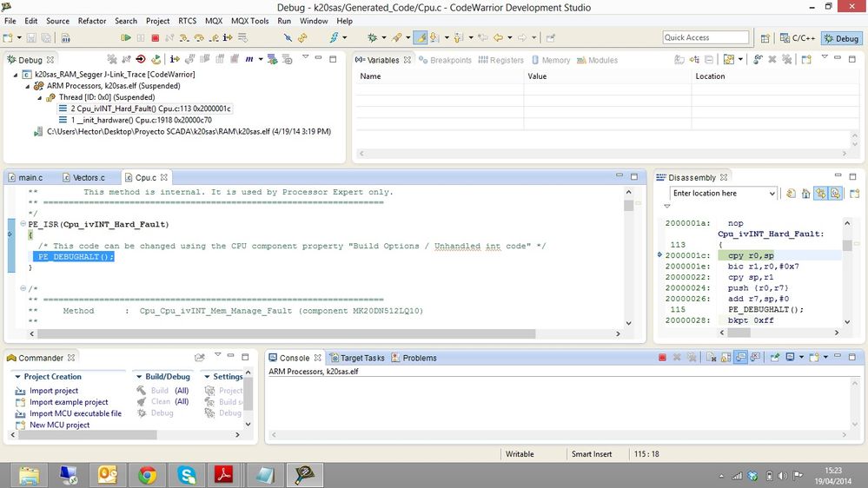Toggle highlighted show-console-on-output button
The width and height of the screenshot is (868, 488).
click(740, 358)
